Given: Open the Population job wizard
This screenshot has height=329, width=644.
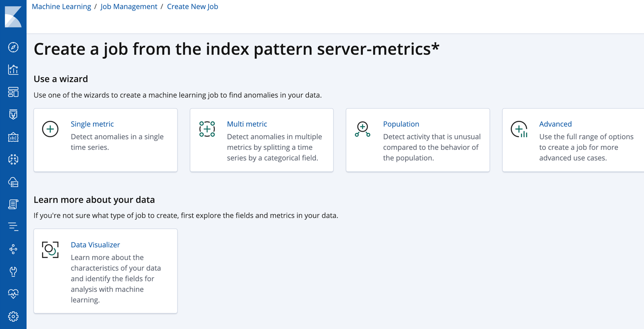Looking at the screenshot, I should [417, 140].
